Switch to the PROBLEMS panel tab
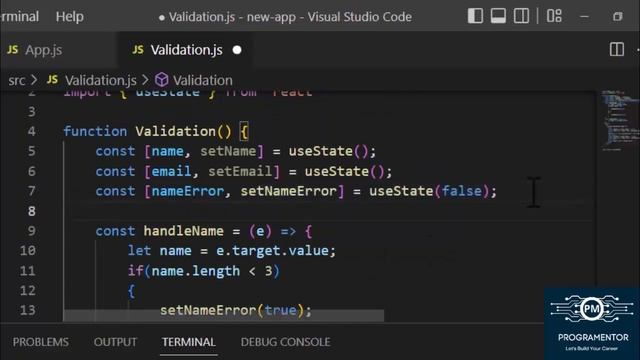 40,342
